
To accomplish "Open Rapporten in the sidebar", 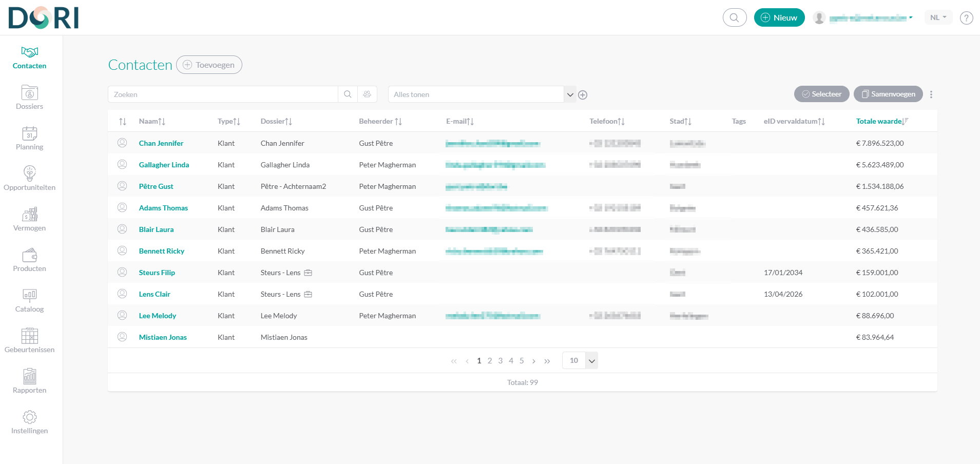I will tap(29, 381).
